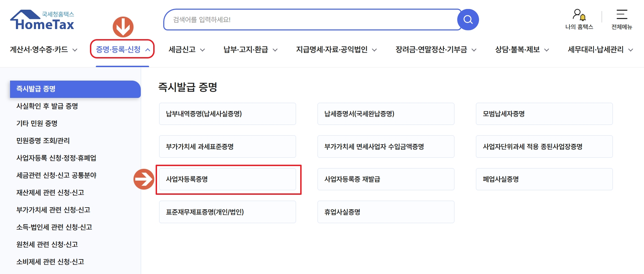
Task: Expand the 지급명세·자료·공익법인 menu chevron
Action: 375,50
